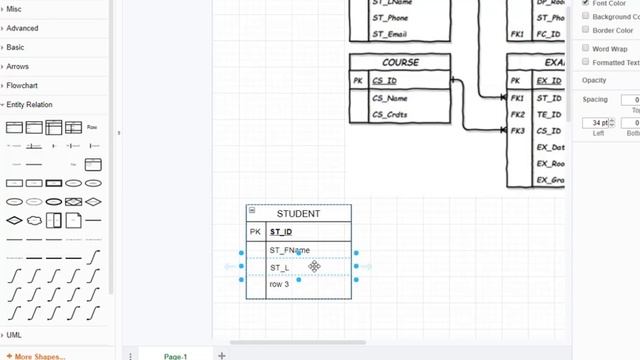The height and width of the screenshot is (360, 640).
Task: Click the Spacing Top input field
Action: click(x=631, y=100)
